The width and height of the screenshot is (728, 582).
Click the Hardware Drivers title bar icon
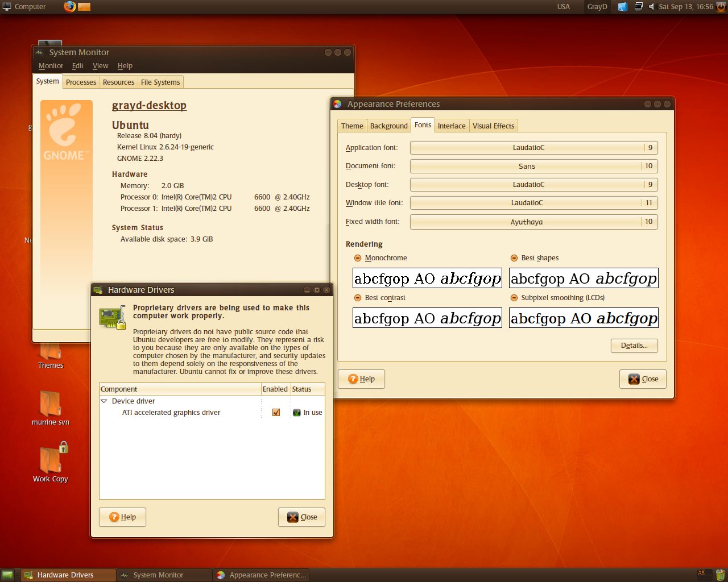(x=98, y=290)
